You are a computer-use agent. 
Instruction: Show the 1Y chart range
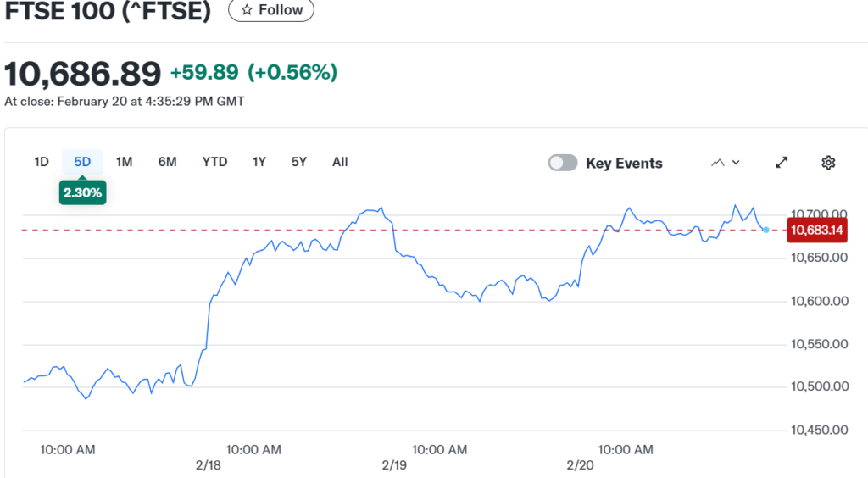(x=259, y=162)
